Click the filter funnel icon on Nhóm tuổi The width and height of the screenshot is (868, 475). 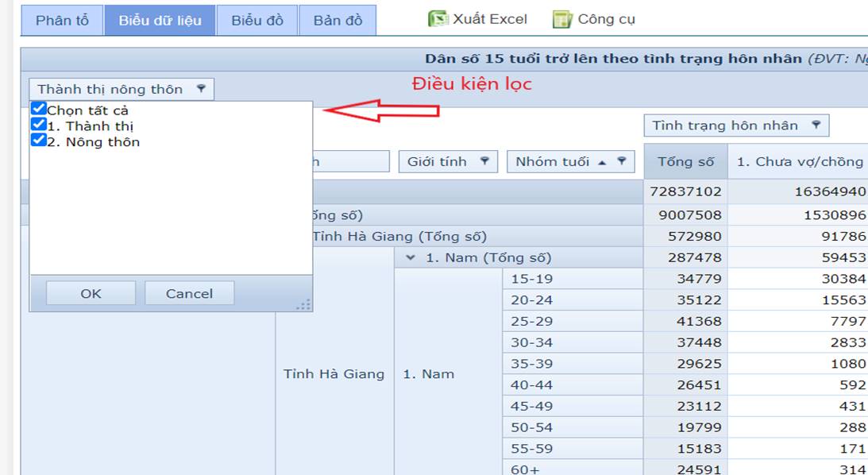622,161
